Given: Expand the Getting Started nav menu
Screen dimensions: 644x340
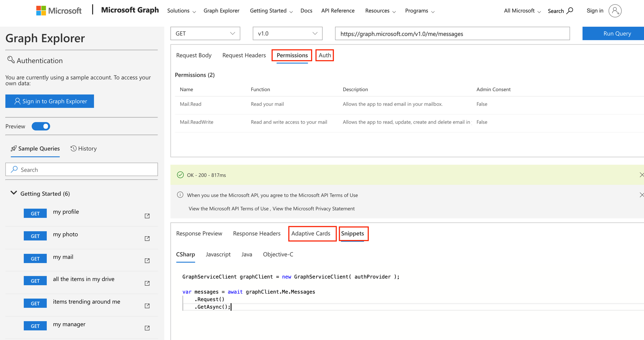Looking at the screenshot, I should 271,11.
